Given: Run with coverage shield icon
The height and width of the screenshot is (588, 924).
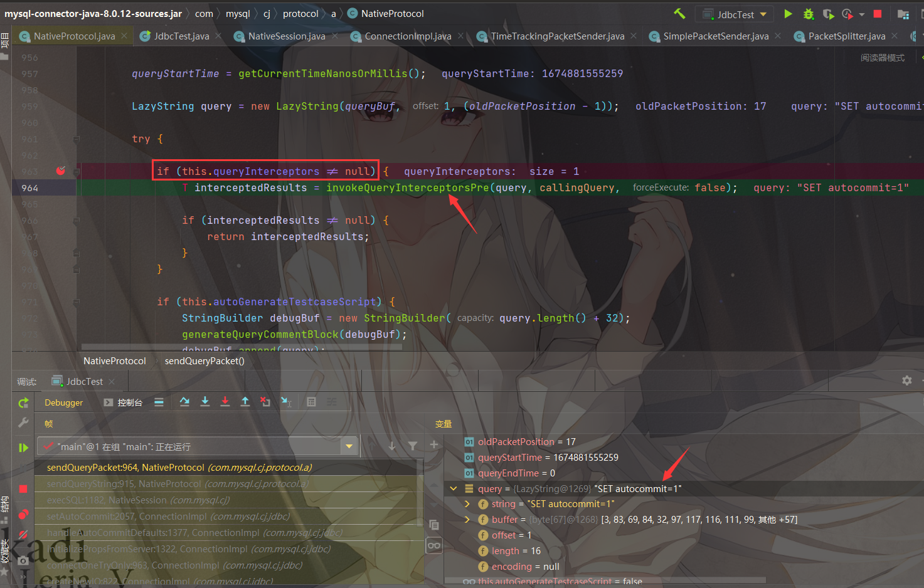Looking at the screenshot, I should coord(828,14).
